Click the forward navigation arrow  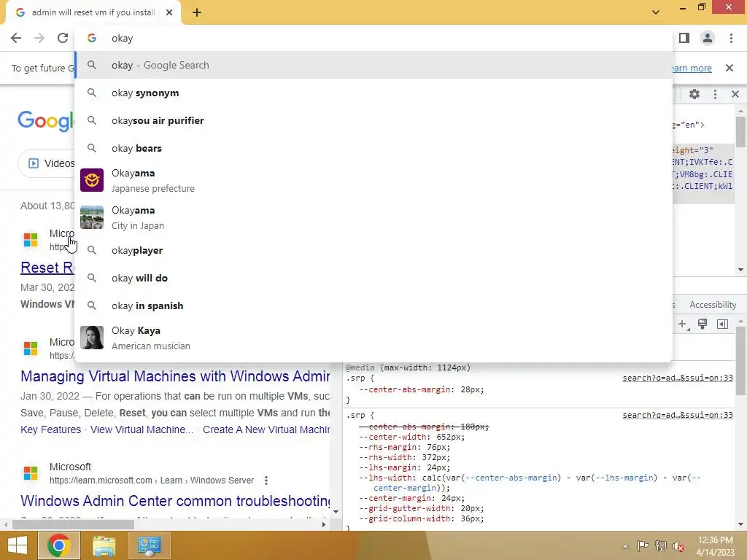(39, 38)
